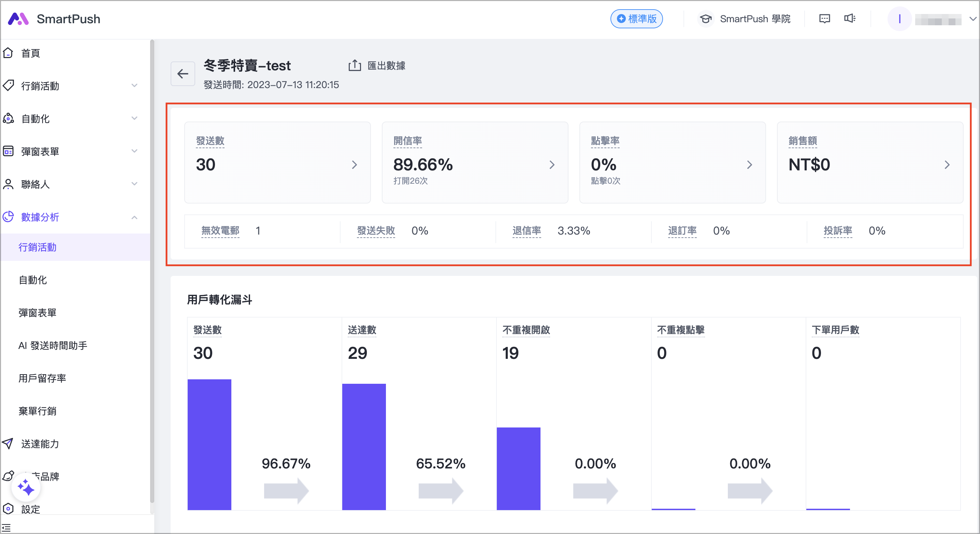Click the 不重複開啟 funnel bar

pos(519,468)
